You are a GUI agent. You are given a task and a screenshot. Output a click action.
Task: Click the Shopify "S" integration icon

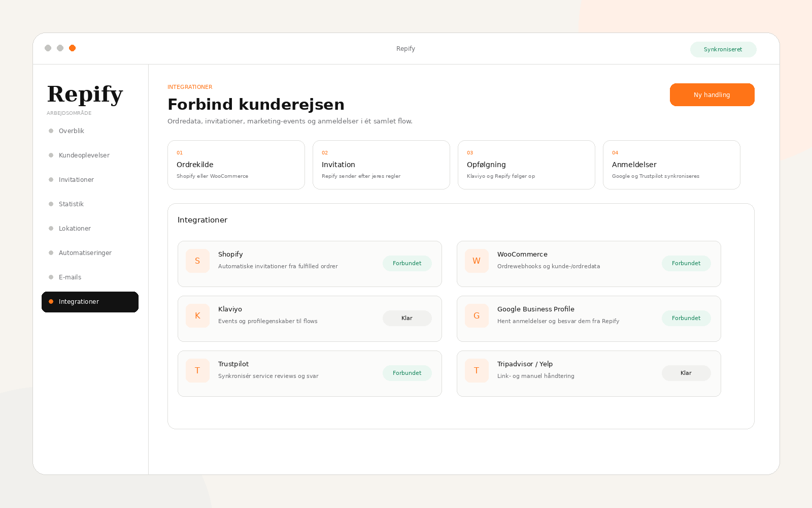coord(197,261)
